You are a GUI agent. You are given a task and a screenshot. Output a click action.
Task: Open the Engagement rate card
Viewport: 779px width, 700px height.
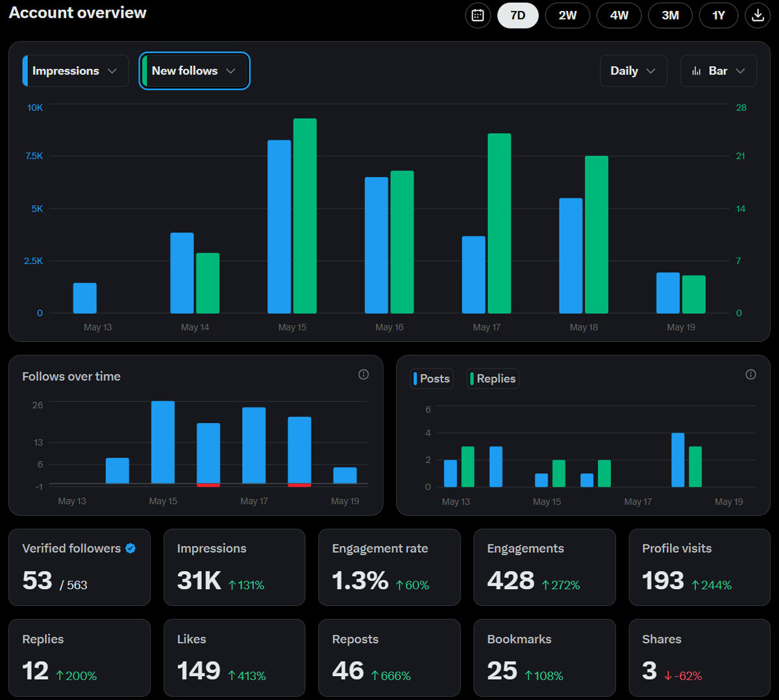[389, 567]
